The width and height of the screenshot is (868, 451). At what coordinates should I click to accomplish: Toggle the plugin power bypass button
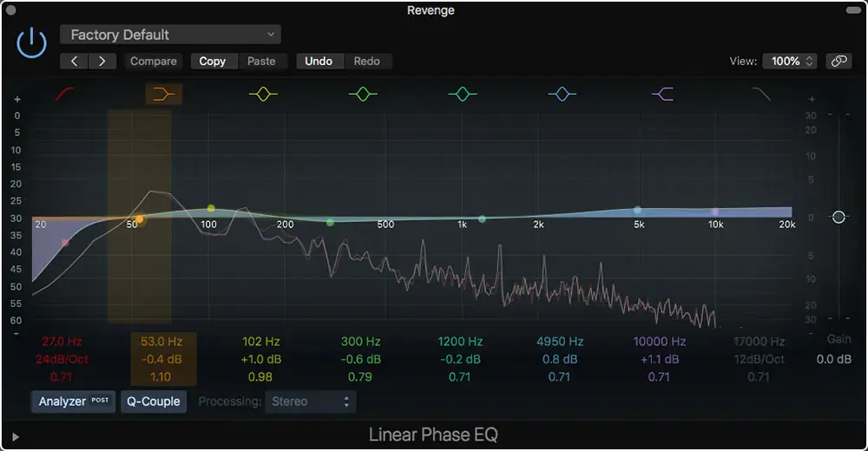pyautogui.click(x=32, y=42)
